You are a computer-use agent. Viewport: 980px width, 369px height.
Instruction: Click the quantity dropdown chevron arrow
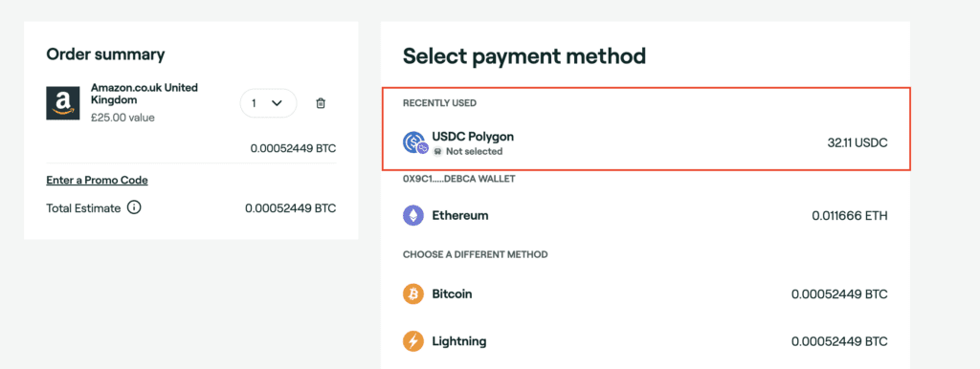click(x=278, y=103)
